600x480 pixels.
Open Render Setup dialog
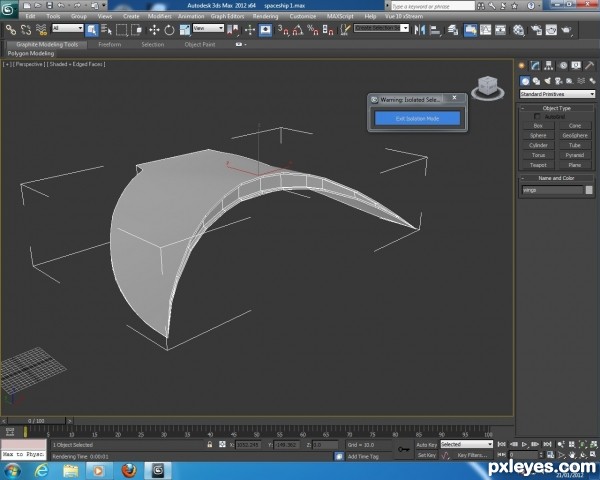(536, 30)
